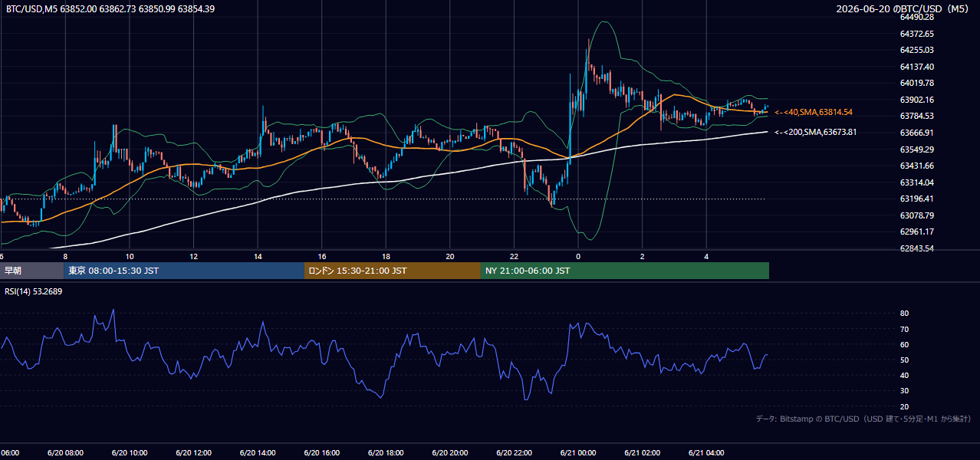Click price axis value 64490.28
Viewport: 980px width, 460px height.
pyautogui.click(x=917, y=17)
